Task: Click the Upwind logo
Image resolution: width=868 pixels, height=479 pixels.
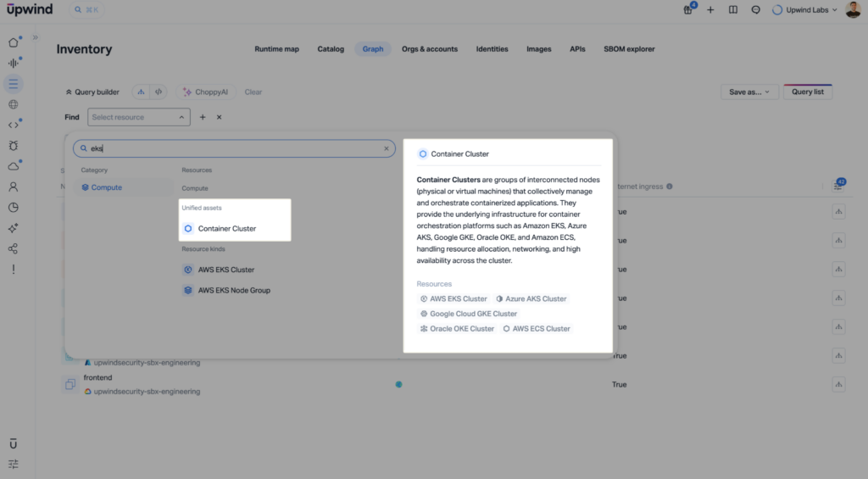Action: [30, 9]
